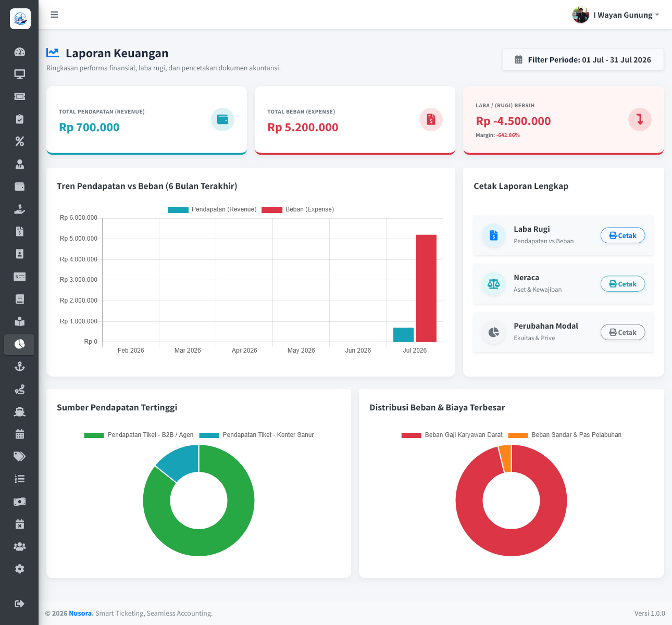Open the numbered list sidebar icon

click(x=19, y=479)
